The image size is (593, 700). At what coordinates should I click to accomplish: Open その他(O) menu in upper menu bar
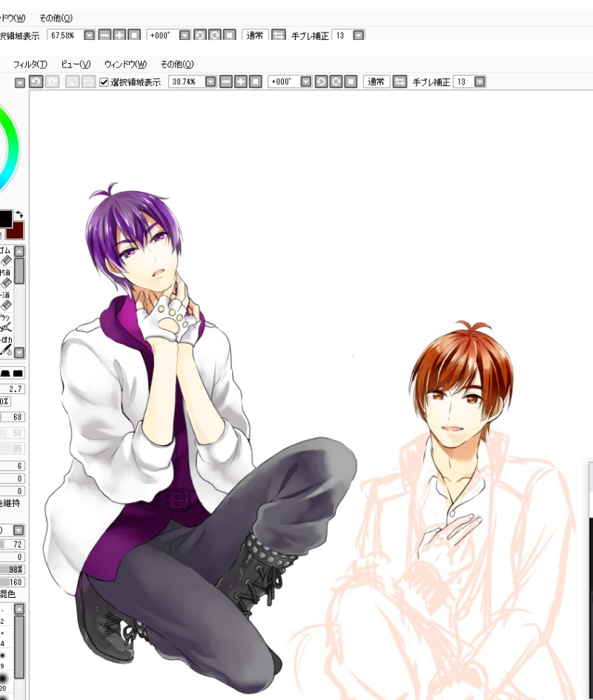pyautogui.click(x=56, y=18)
